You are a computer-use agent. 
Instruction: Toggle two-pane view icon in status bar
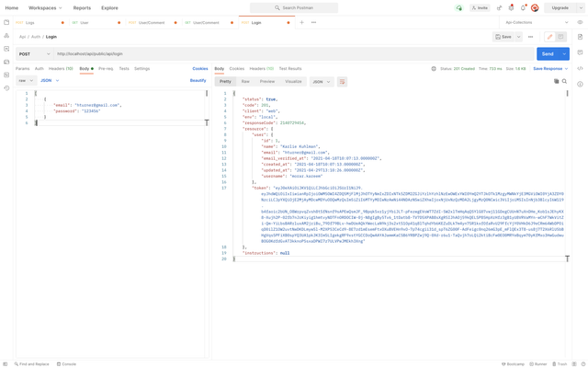(x=574, y=364)
